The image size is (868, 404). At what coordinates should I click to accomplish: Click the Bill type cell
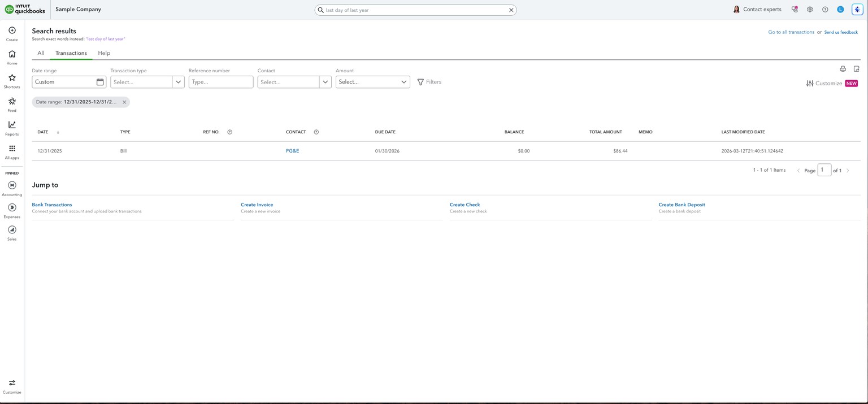(123, 151)
